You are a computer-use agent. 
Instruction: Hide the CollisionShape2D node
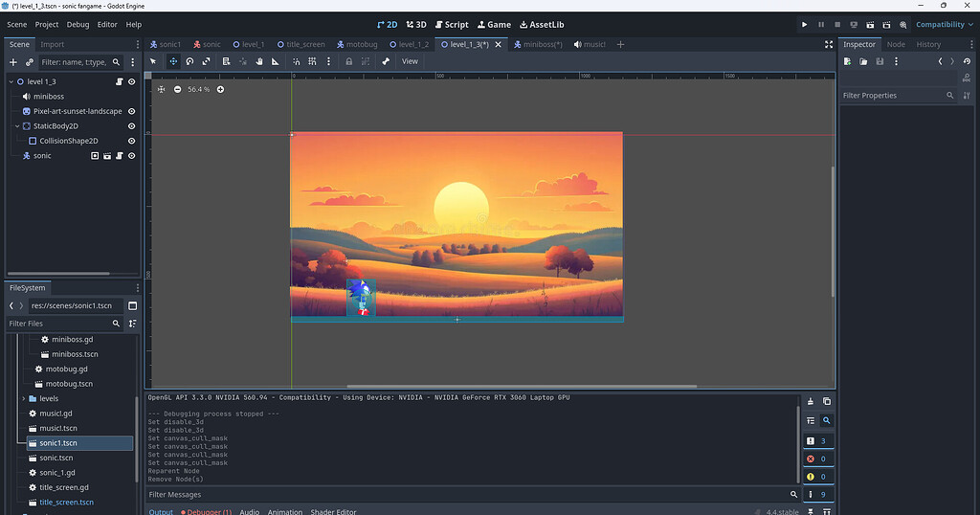pos(132,141)
